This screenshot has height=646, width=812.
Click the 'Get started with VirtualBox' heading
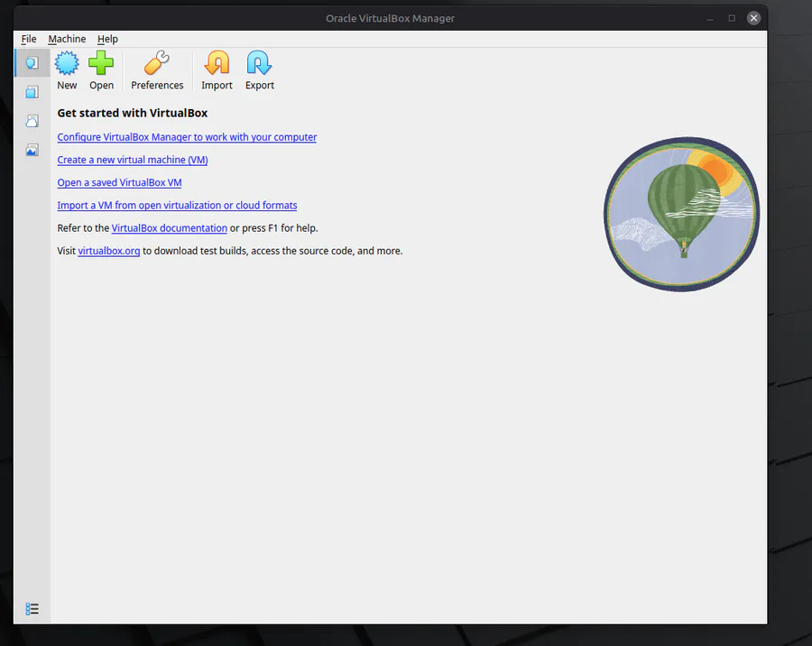click(x=133, y=113)
